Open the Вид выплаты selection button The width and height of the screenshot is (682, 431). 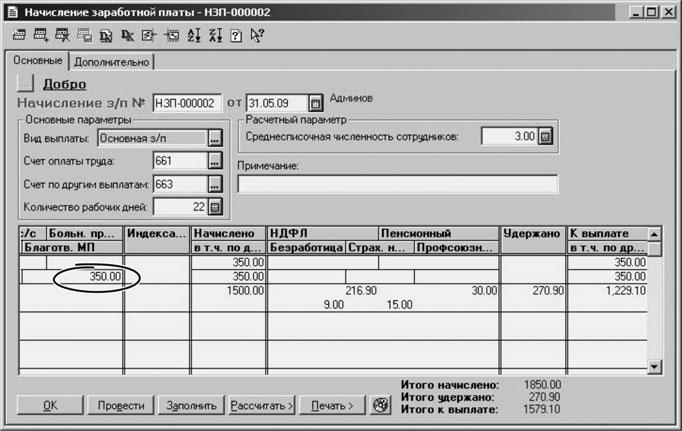[214, 138]
